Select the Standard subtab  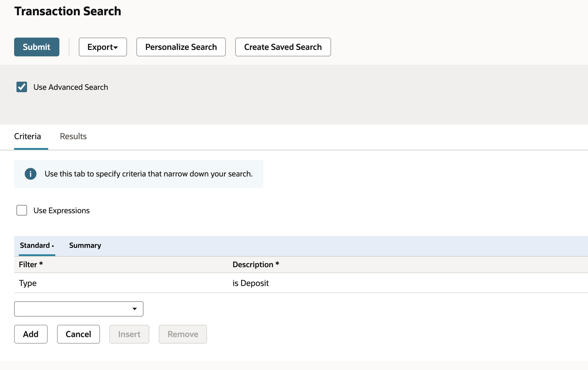(37, 245)
